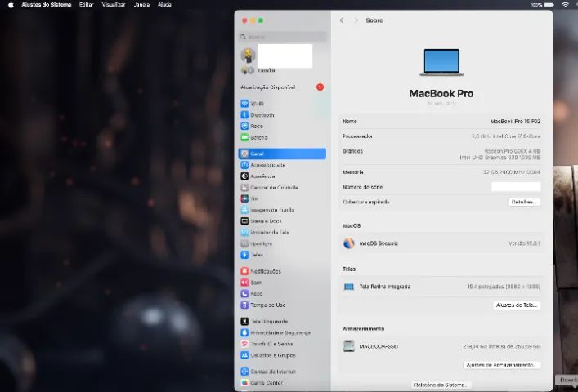
Task: Select the Tela Bloqueada icon
Action: tap(244, 321)
